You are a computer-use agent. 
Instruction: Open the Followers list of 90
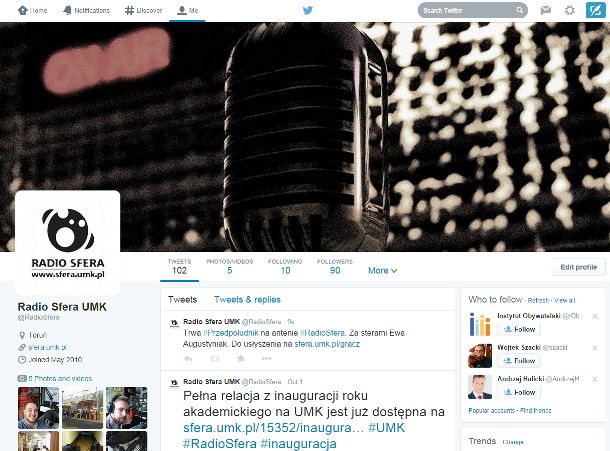coord(335,267)
